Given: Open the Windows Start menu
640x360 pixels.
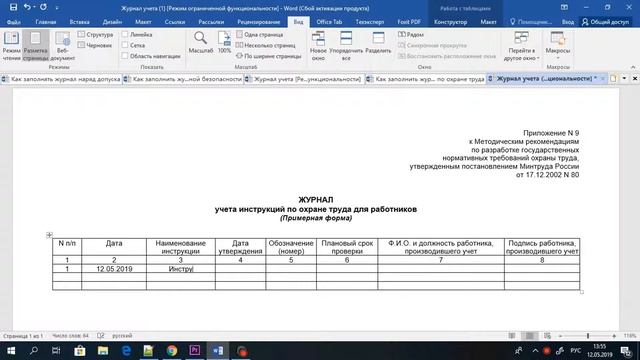Looking at the screenshot, I should pos(11,351).
